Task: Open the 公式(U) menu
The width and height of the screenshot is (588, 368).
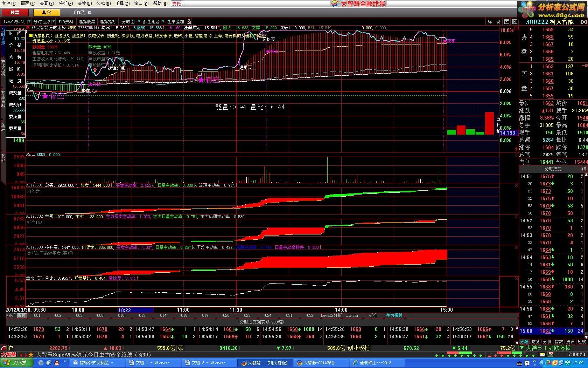Action: pos(103,4)
